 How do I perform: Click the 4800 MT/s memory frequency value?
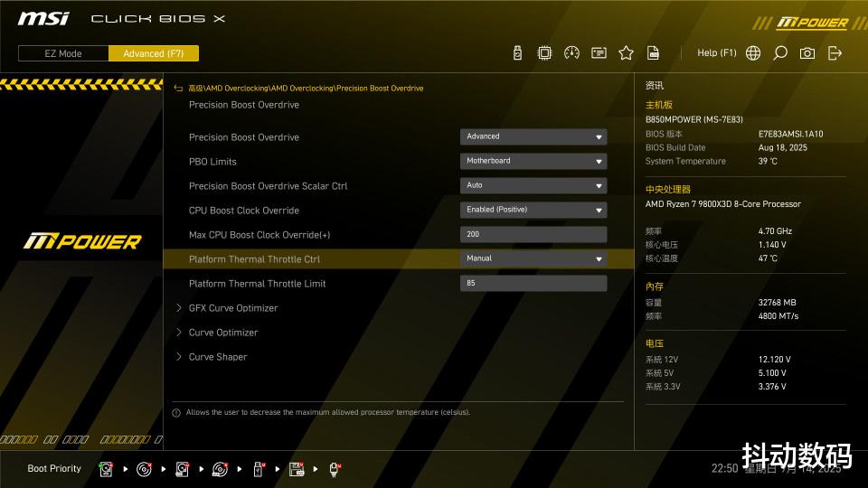pos(778,316)
